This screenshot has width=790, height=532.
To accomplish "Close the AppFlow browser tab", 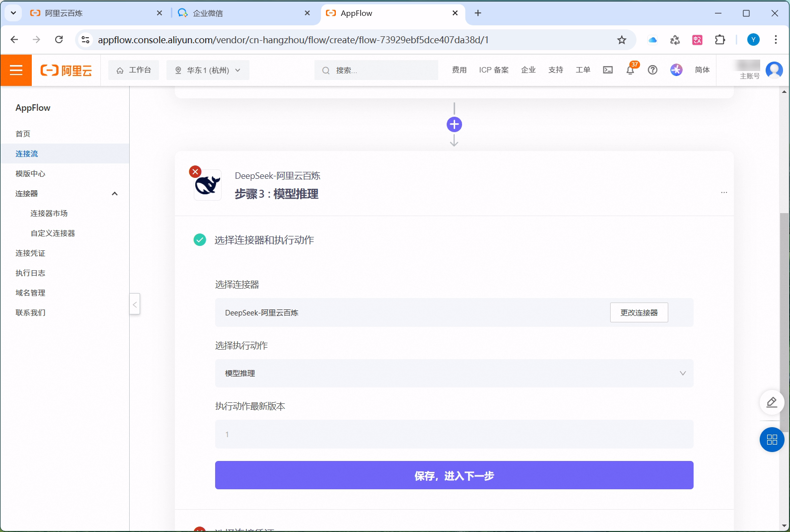I will (455, 13).
